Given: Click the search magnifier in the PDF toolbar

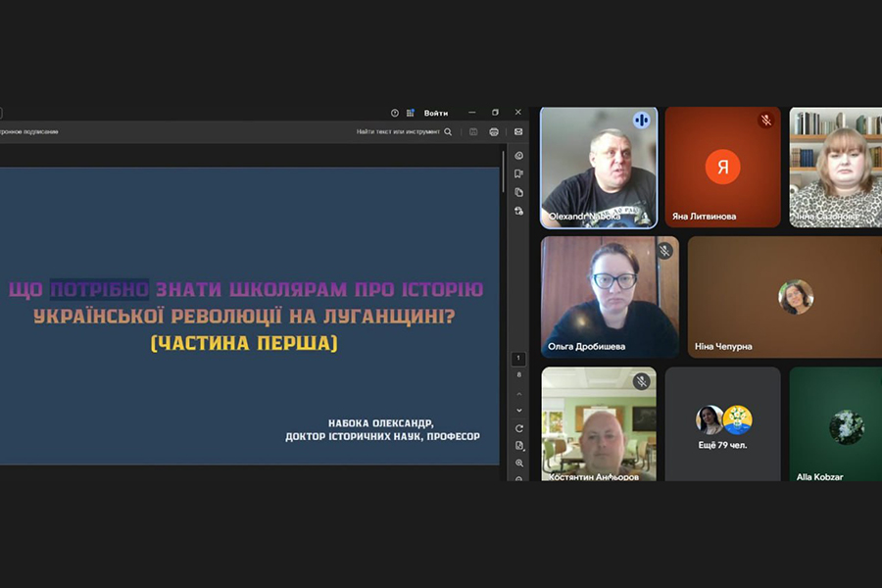Looking at the screenshot, I should click(448, 131).
